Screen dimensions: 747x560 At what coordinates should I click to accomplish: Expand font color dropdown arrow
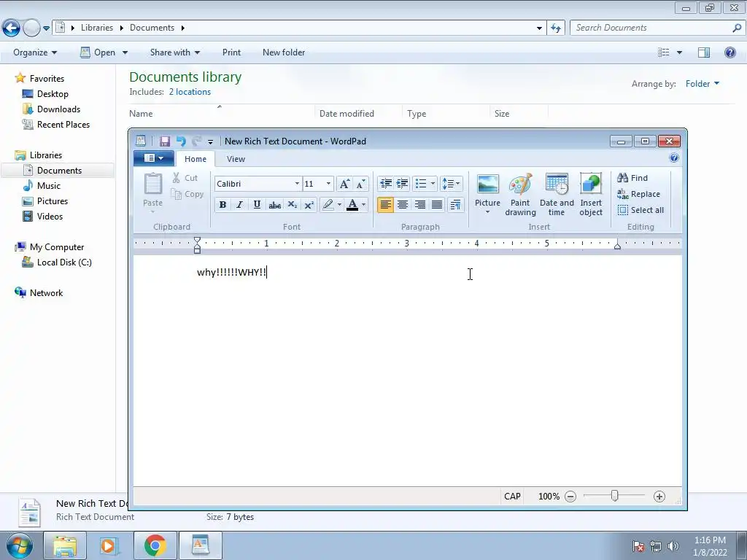(x=363, y=205)
